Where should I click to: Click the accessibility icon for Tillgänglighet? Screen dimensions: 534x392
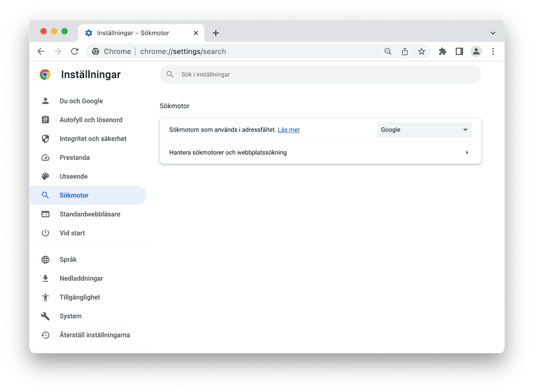(x=45, y=297)
